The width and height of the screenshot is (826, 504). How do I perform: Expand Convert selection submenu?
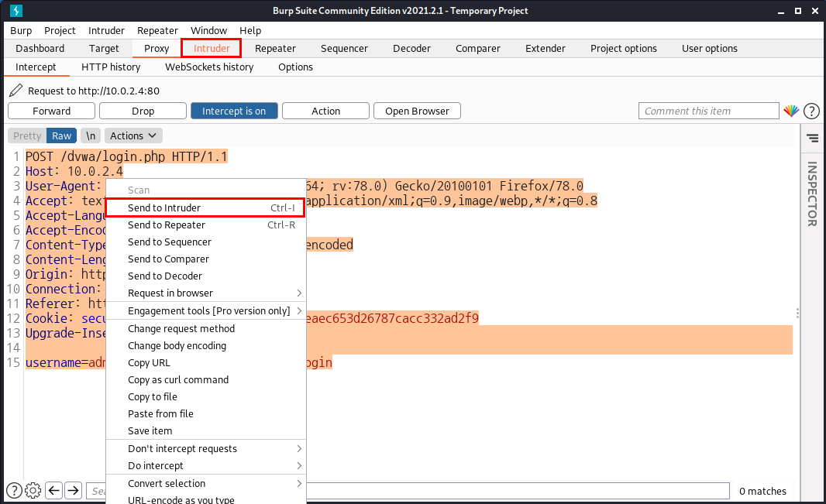coord(206,483)
